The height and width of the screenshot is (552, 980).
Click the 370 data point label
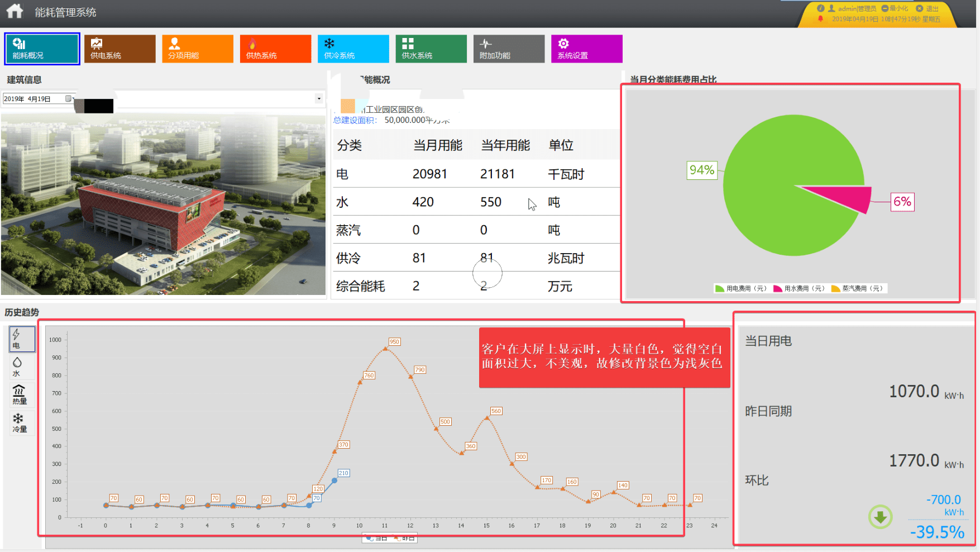(x=343, y=445)
